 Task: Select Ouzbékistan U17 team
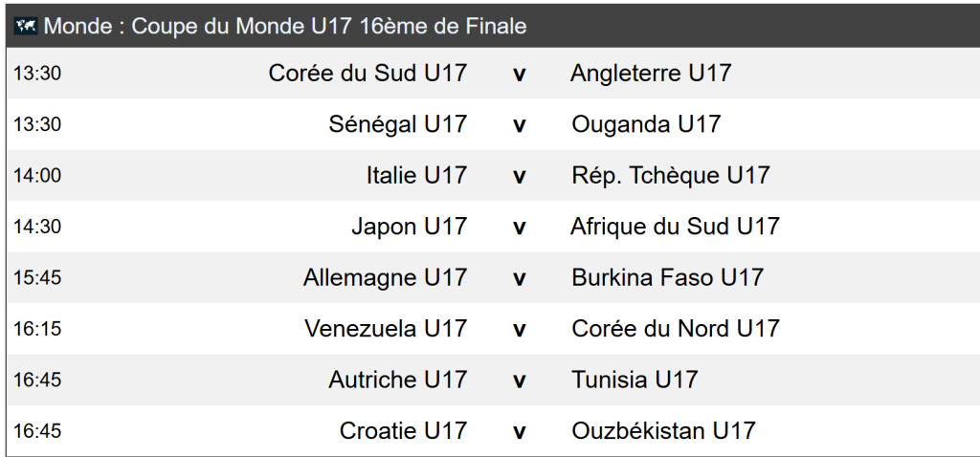coord(663,431)
